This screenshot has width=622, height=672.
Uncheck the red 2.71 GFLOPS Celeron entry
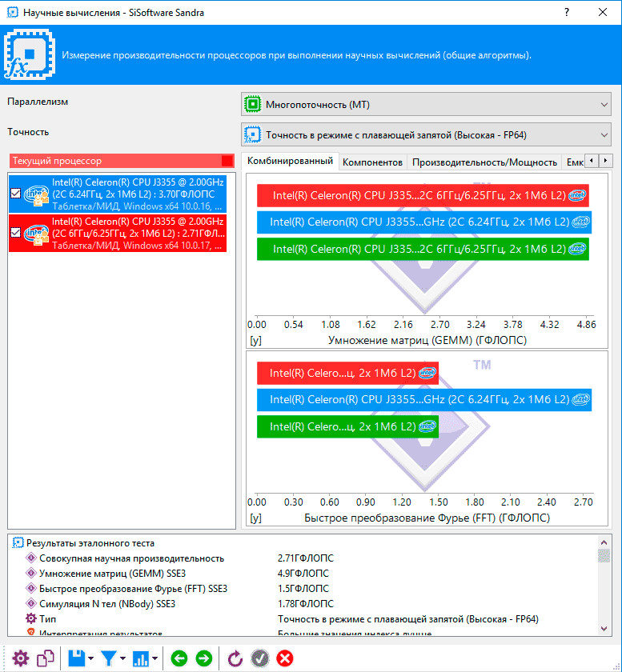(17, 233)
